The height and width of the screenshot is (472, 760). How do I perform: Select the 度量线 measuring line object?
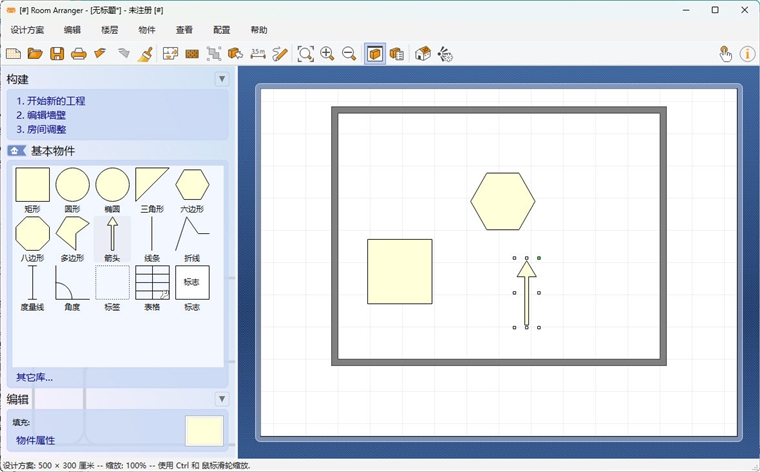[32, 288]
